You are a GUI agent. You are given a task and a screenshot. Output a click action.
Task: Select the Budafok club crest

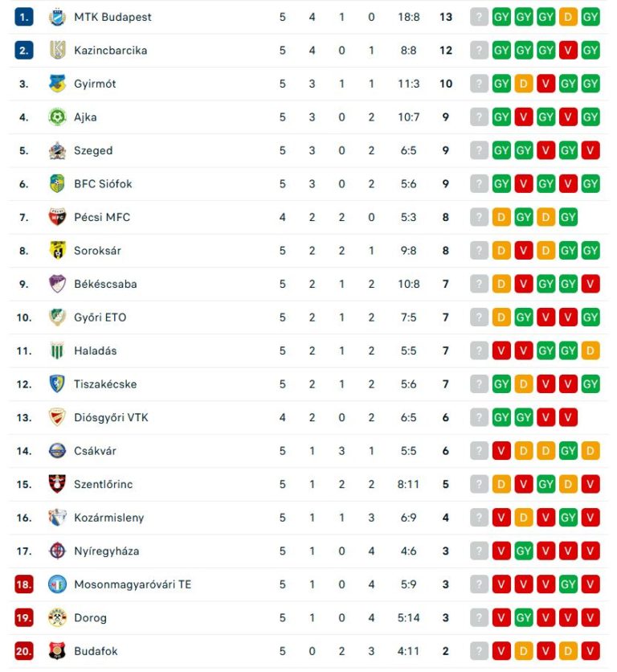click(x=57, y=651)
